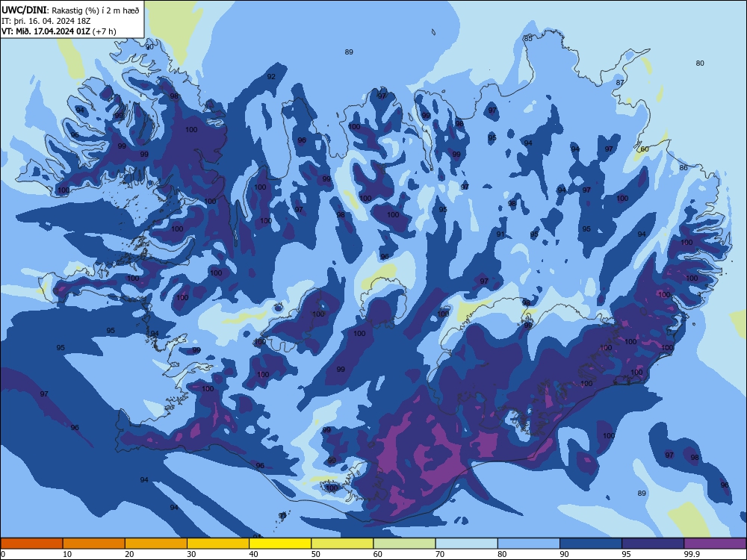Click the 'UWC/DINI: Rakastig (%) í 2 m hæð' title
This screenshot has width=747, height=560.
(x=70, y=10)
